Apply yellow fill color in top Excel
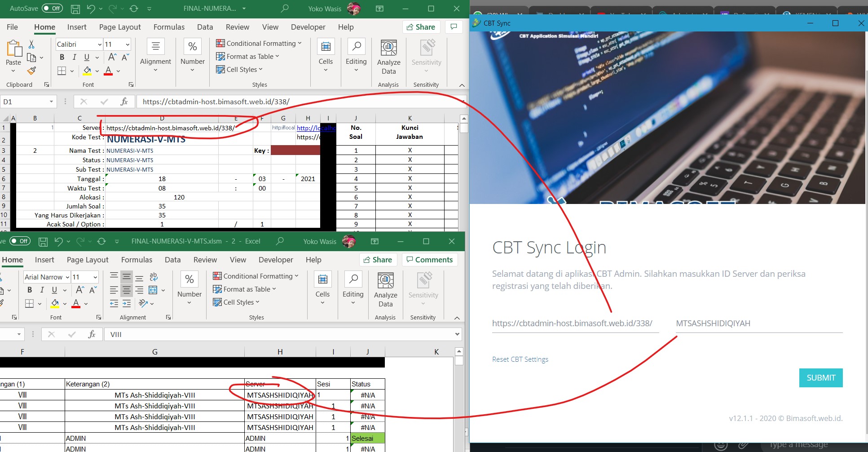 [87, 71]
